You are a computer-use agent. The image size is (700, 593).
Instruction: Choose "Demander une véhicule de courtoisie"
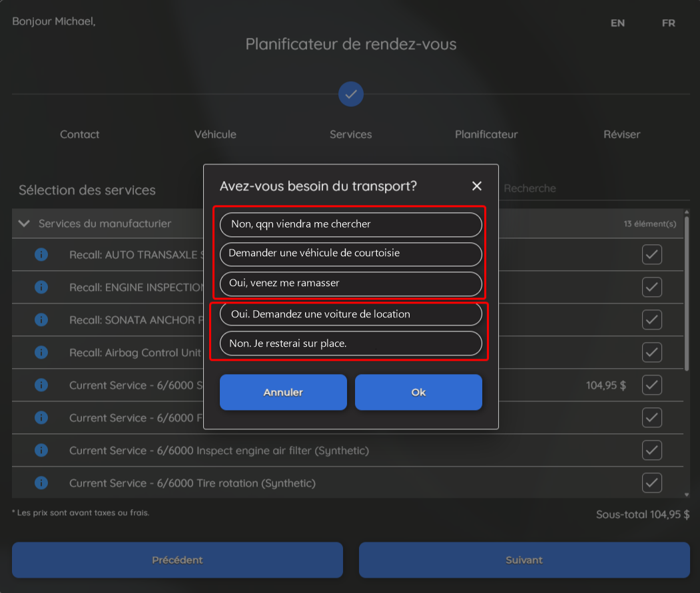(350, 254)
